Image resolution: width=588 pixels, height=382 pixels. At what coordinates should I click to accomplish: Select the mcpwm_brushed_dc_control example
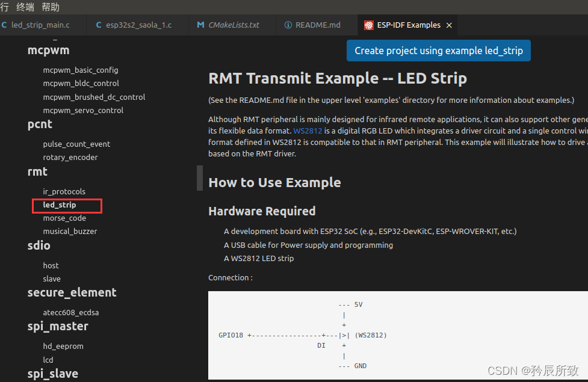click(94, 97)
